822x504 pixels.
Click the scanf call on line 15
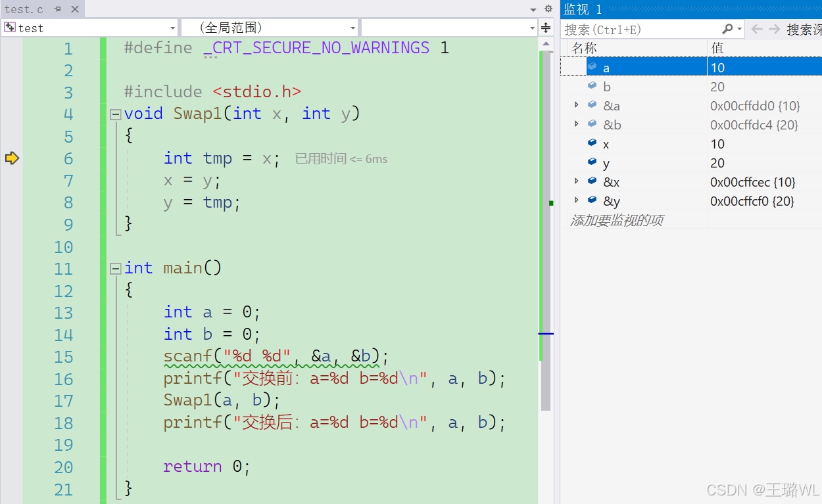pos(276,356)
